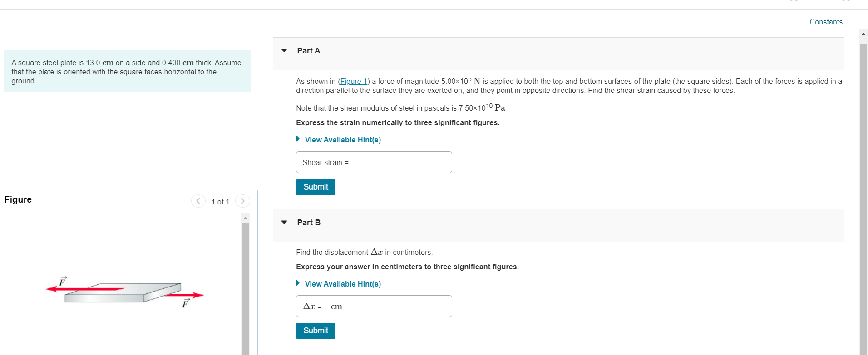The image size is (868, 355).
Task: Click the main page scrollbar thumb
Action: 863,199
